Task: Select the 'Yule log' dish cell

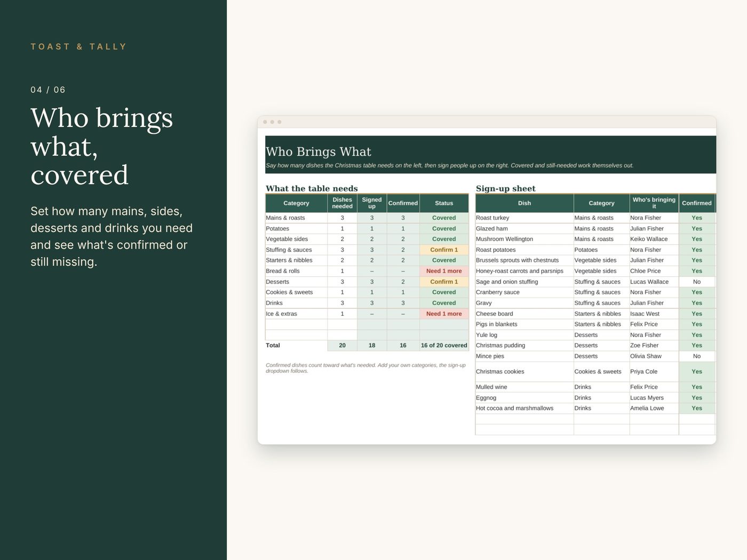Action: pyautogui.click(x=525, y=335)
